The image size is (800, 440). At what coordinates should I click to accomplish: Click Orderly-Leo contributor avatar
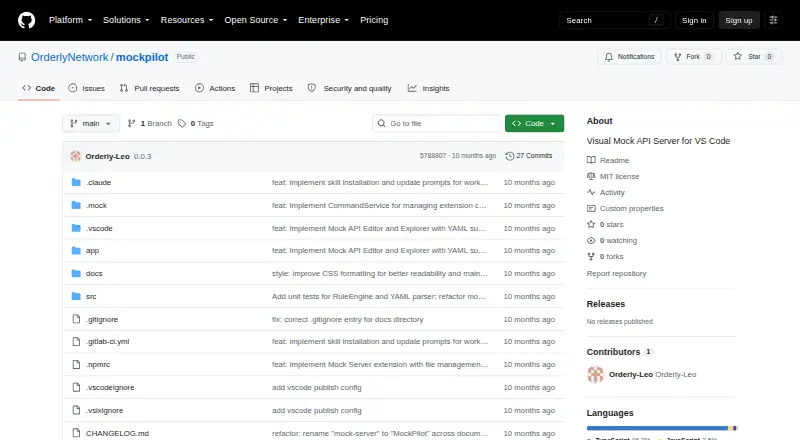coord(595,374)
